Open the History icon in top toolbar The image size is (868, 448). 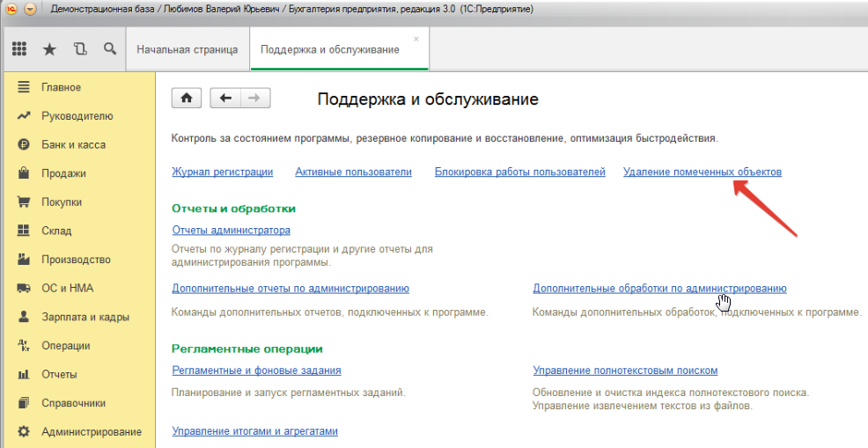80,49
